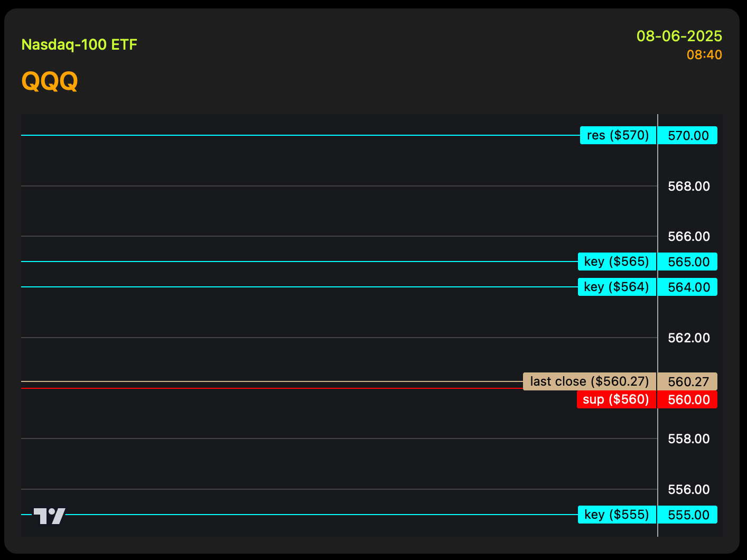Select the key ($555) line label

617,515
